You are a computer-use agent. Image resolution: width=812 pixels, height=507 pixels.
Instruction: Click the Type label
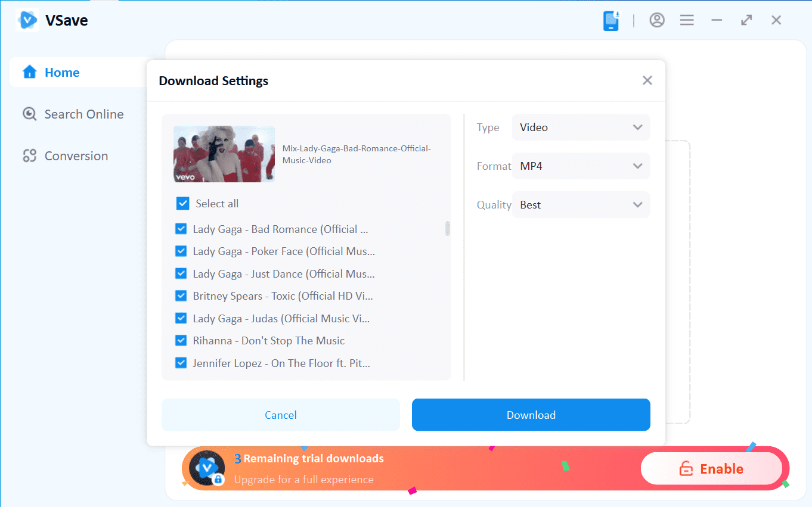pos(488,127)
